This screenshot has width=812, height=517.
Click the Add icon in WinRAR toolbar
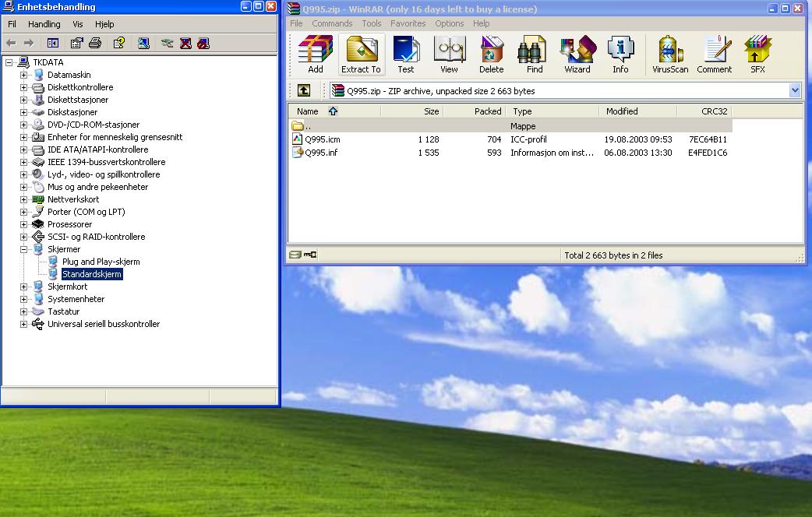(x=315, y=55)
